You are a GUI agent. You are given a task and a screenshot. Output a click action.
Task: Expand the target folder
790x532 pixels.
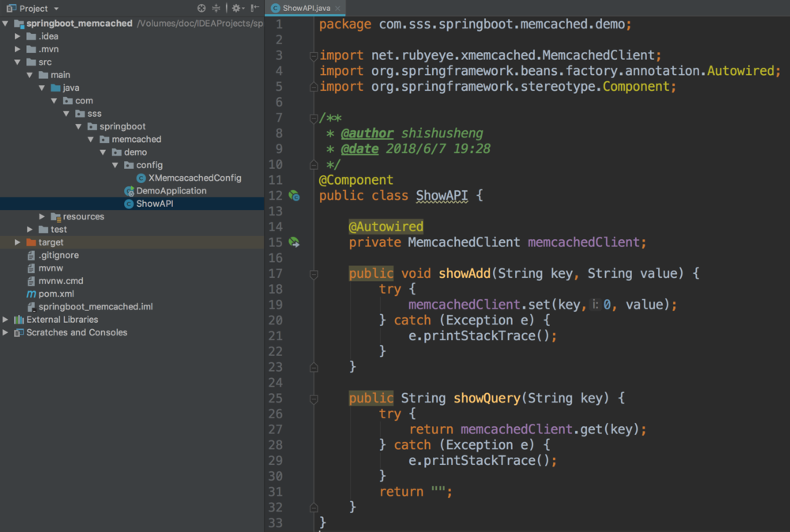[18, 243]
